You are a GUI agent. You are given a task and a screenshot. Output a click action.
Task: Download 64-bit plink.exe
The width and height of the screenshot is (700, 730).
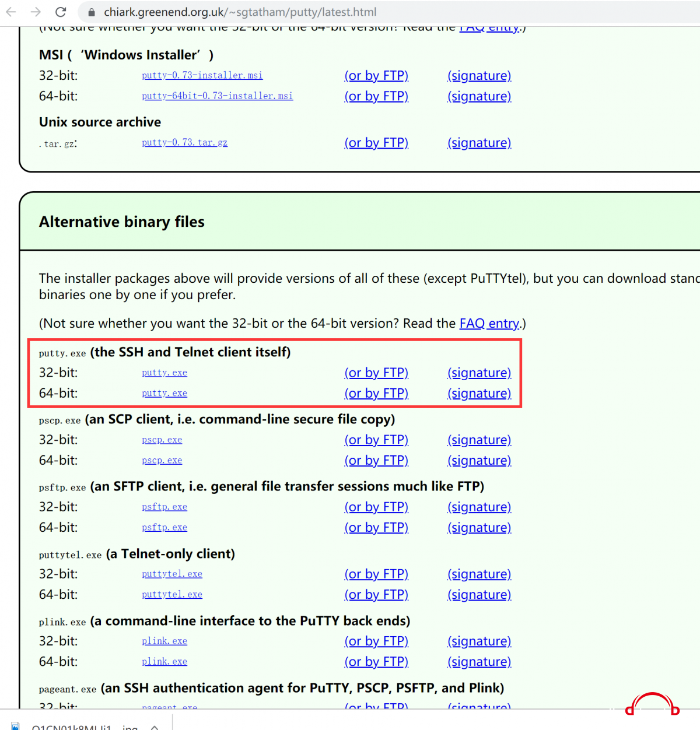click(x=164, y=661)
